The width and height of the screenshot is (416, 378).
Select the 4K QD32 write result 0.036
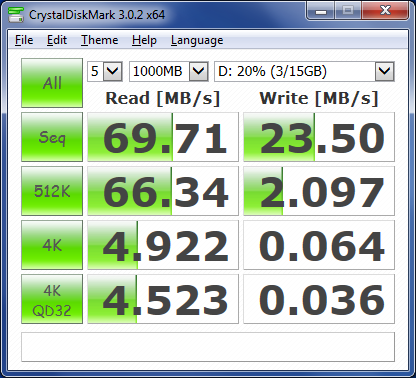pyautogui.click(x=319, y=299)
